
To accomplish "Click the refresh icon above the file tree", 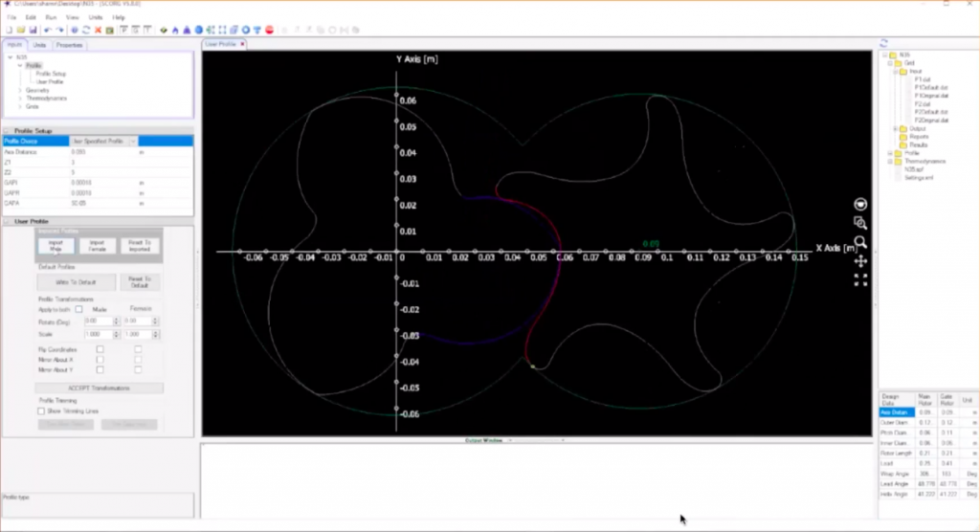I will point(883,43).
